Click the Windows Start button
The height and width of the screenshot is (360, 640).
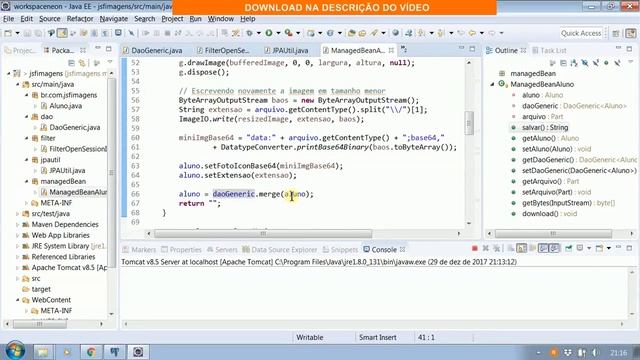[15, 351]
